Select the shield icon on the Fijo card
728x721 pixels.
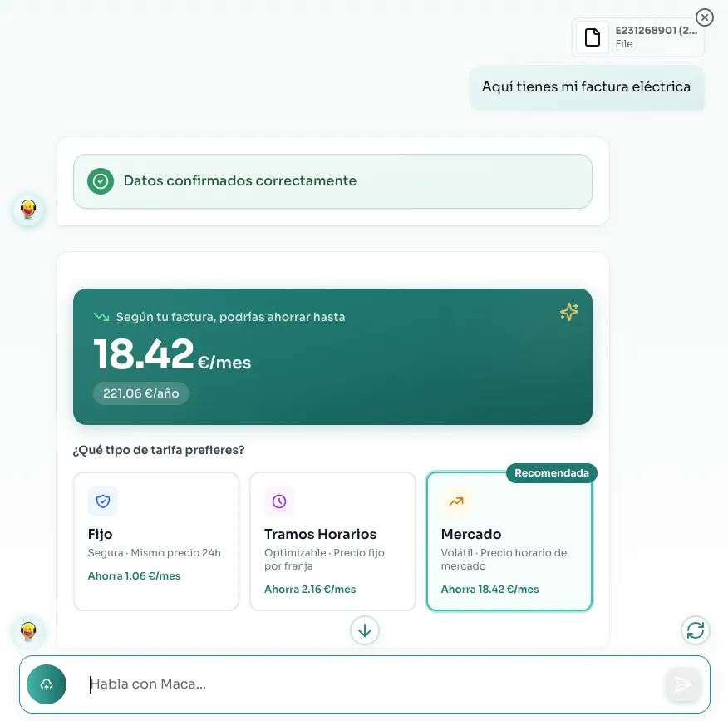pos(102,501)
